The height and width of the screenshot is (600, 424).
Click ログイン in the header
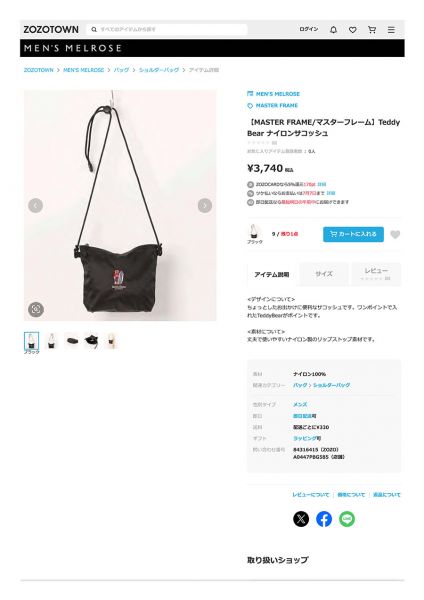click(x=308, y=29)
